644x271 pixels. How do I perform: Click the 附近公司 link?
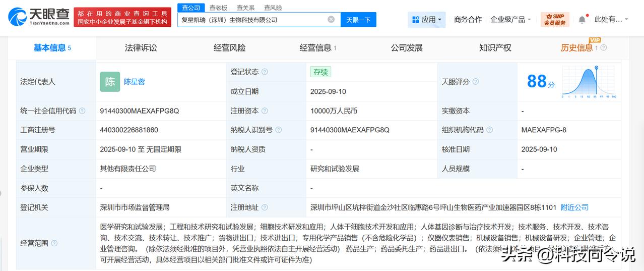tap(574, 207)
